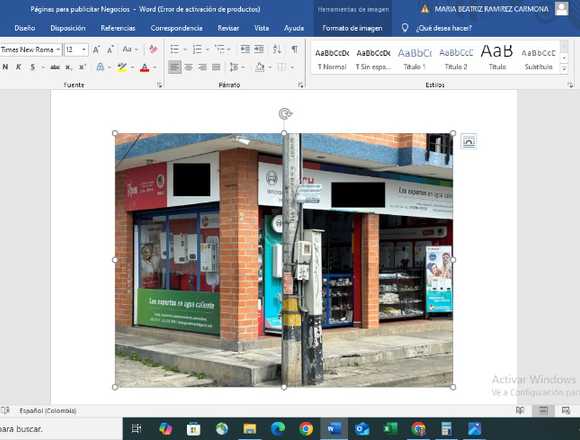Click the rotate handle above the image
Viewport: 580px width, 440px height.
click(x=285, y=114)
